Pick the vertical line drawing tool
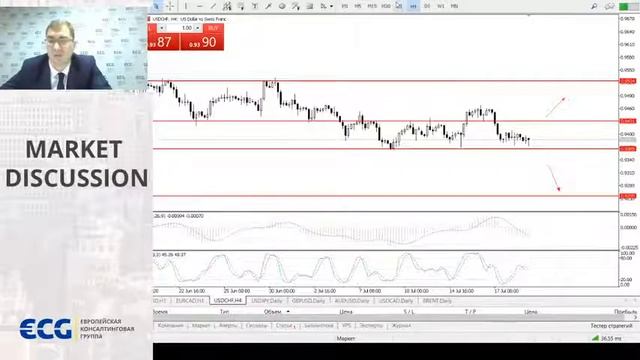Screen dimensions: 640x360 click(186, 6)
